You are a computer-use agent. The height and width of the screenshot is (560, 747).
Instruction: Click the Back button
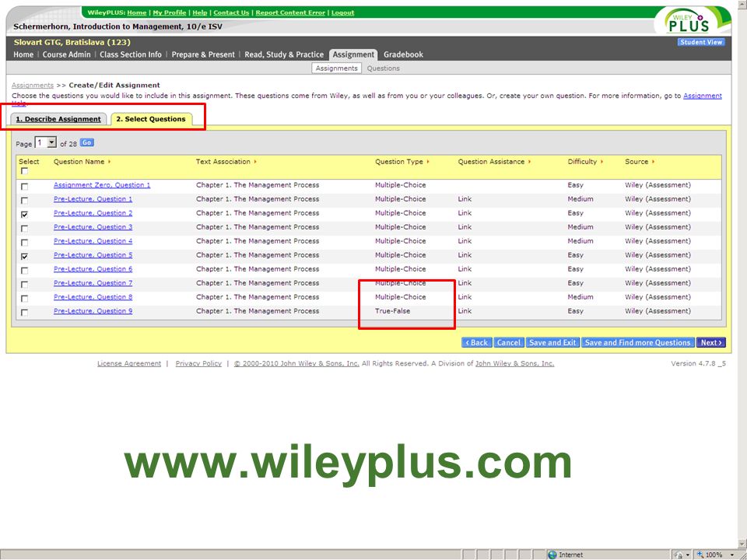click(x=476, y=342)
